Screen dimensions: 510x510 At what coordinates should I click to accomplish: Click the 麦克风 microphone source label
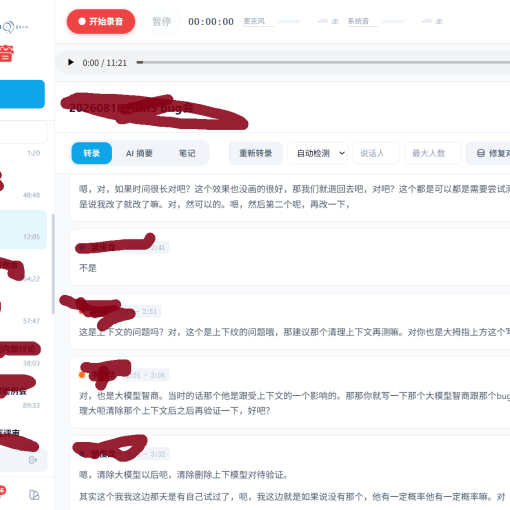coord(254,22)
